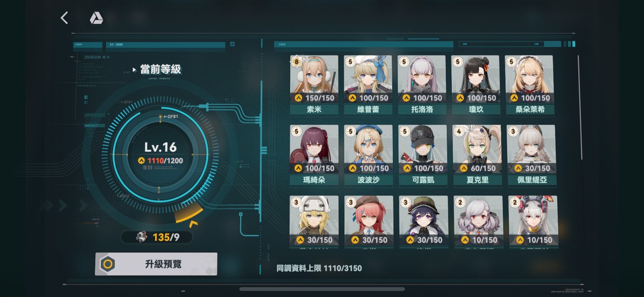644x297 pixels.
Task: Click the 升級預覽 upgrade preview button
Action: (156, 264)
